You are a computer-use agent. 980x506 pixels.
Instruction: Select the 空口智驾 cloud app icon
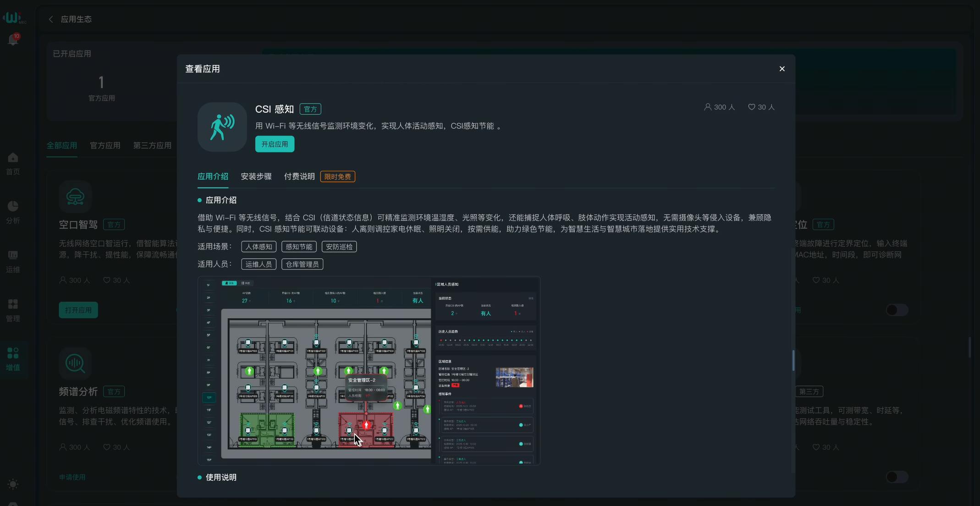tap(76, 196)
